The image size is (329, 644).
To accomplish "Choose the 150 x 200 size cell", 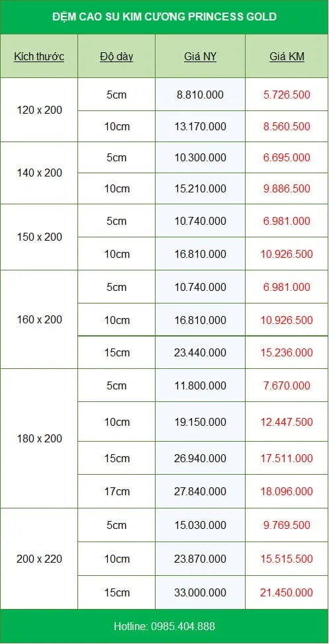I will pos(39,237).
